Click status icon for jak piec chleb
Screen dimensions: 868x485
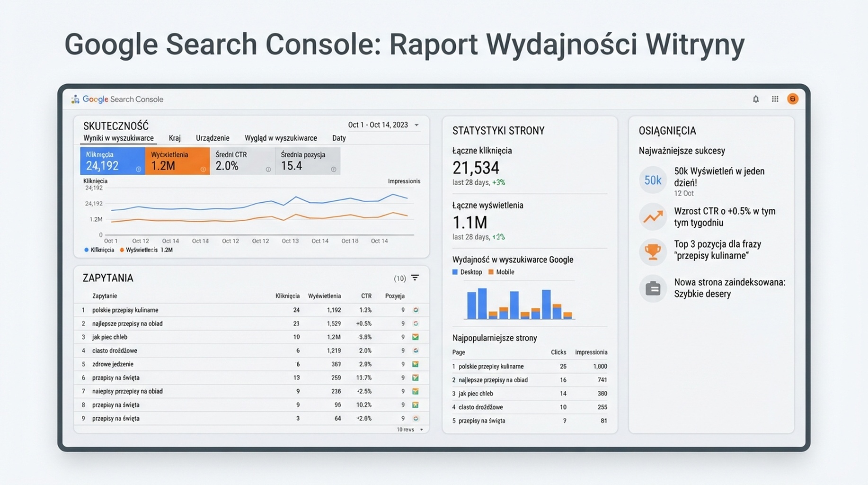coord(416,337)
